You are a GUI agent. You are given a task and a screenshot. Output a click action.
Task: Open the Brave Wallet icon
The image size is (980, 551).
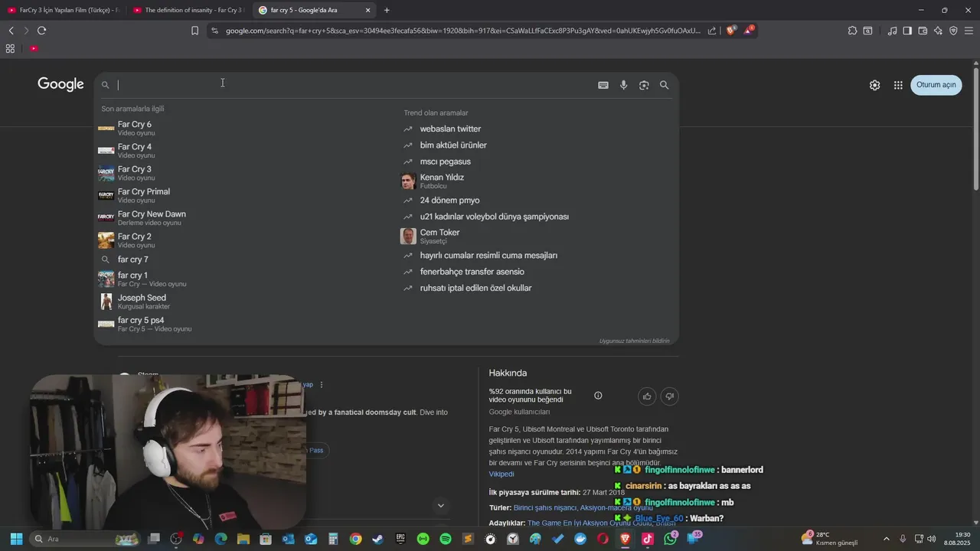click(923, 31)
